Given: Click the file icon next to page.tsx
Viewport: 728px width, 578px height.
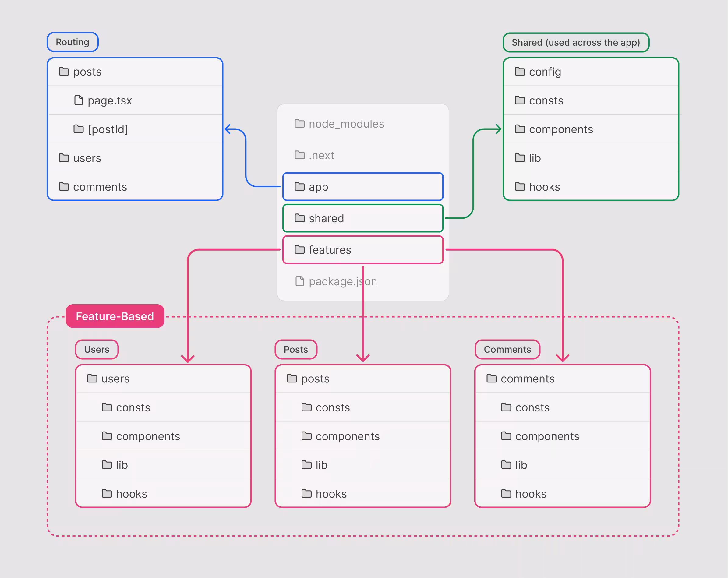Looking at the screenshot, I should click(x=78, y=100).
